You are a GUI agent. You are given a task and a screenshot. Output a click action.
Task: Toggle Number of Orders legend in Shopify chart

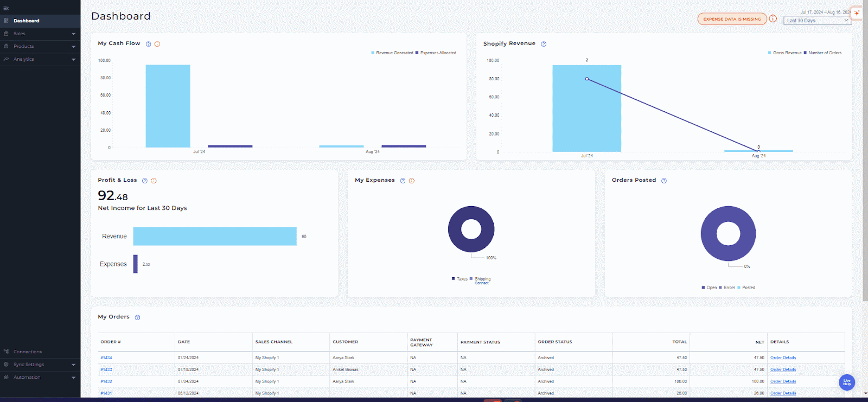tap(824, 53)
